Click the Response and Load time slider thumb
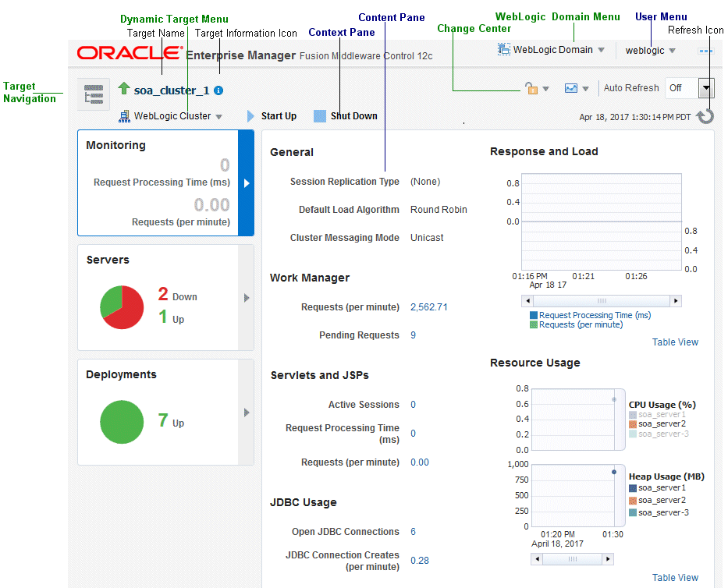 [602, 301]
